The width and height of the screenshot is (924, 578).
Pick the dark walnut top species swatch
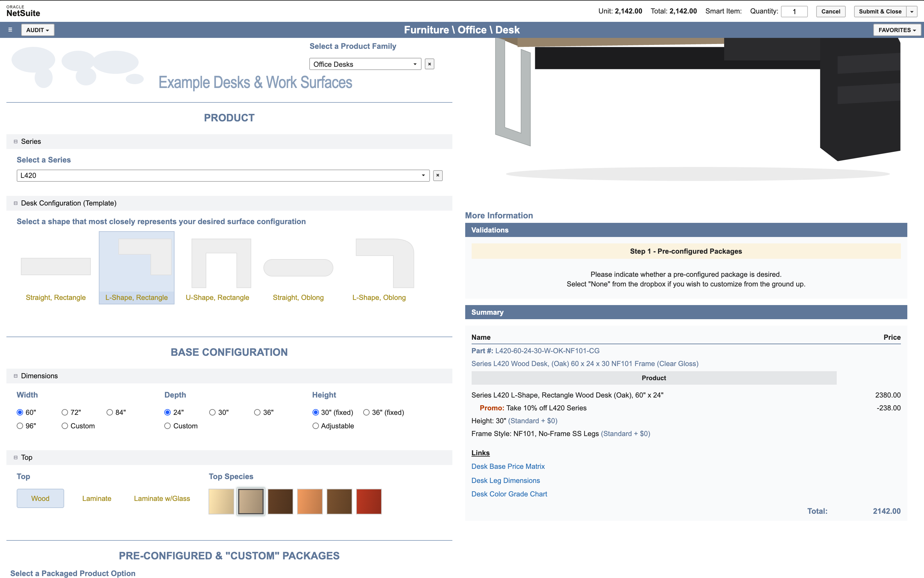[x=280, y=502]
